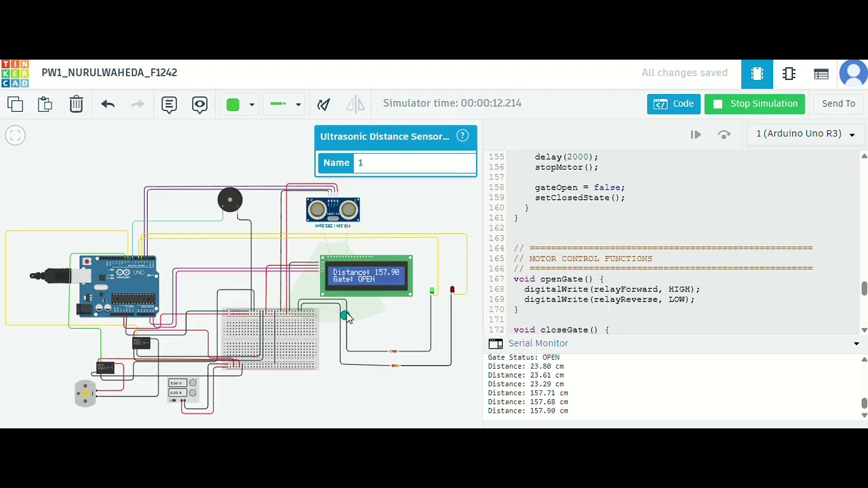Click the code line gateOpen = false
The width and height of the screenshot is (868, 488).
[x=580, y=188]
